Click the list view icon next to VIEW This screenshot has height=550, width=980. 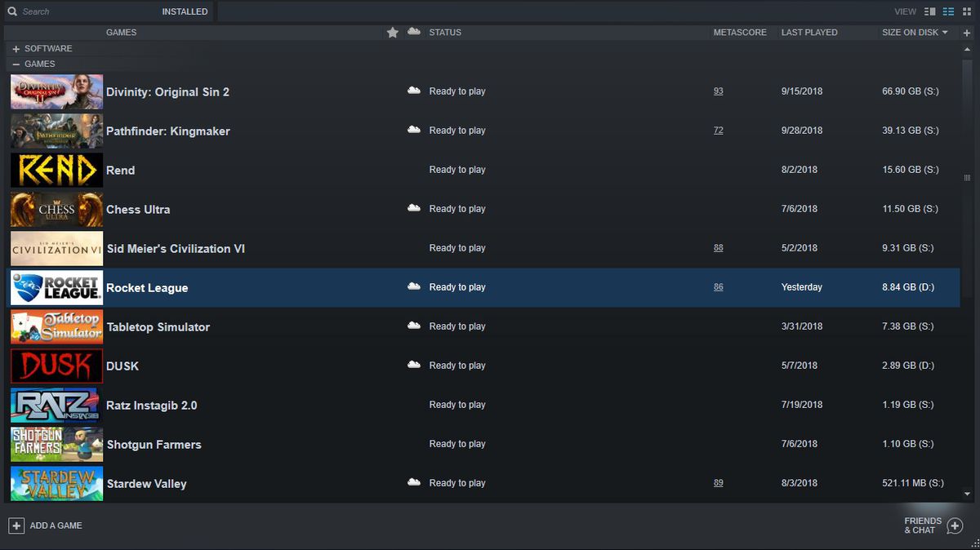pyautogui.click(x=949, y=11)
